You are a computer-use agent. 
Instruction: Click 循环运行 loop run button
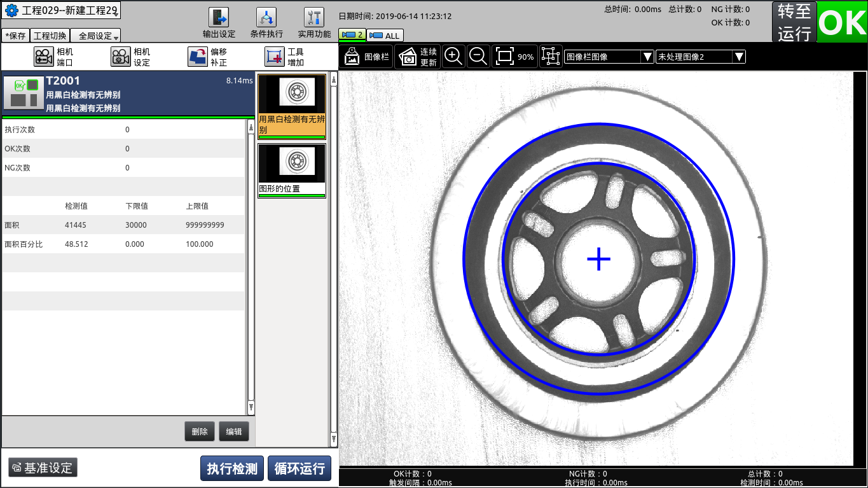tap(300, 468)
